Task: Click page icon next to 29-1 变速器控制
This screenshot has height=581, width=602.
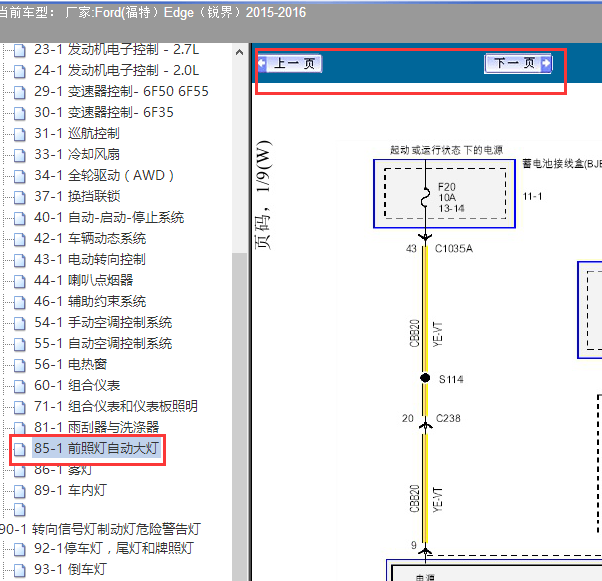Action: (20, 93)
